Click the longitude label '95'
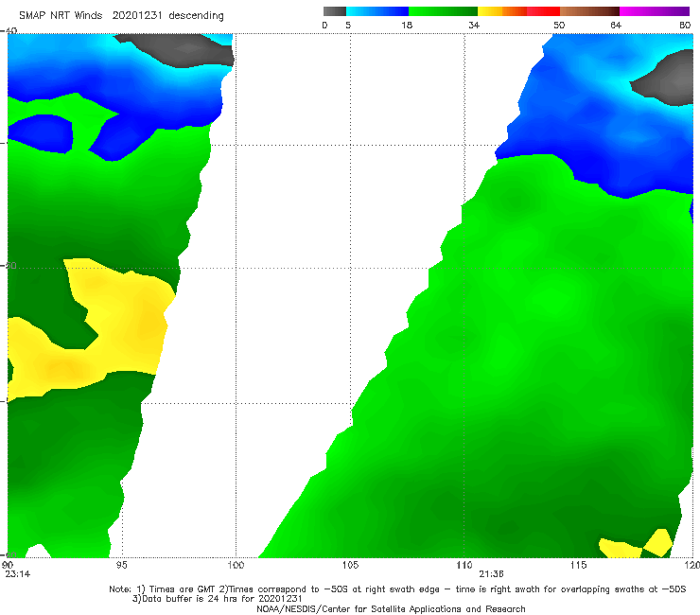700x615 pixels. click(121, 565)
